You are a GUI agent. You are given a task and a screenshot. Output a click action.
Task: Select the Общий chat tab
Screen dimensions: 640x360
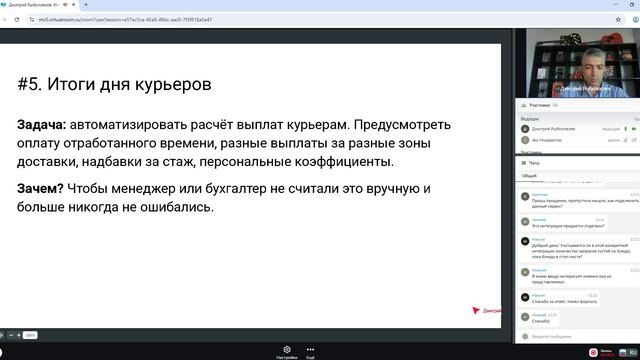[x=529, y=176]
